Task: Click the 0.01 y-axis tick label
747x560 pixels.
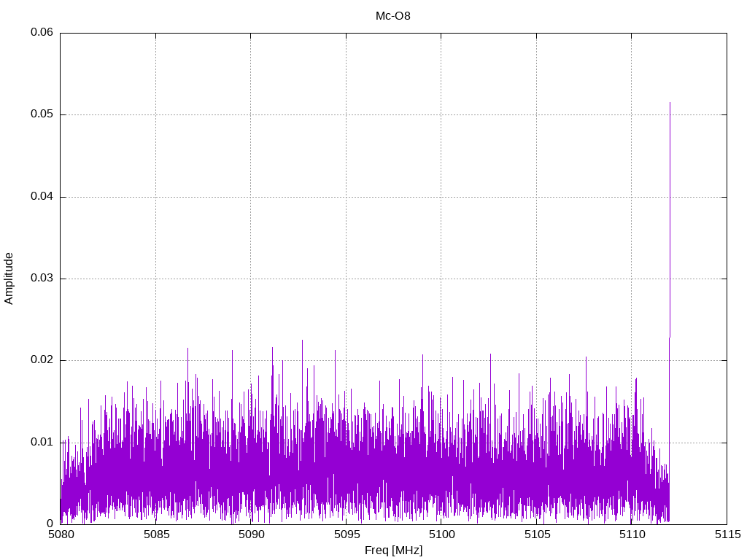Action: point(41,442)
